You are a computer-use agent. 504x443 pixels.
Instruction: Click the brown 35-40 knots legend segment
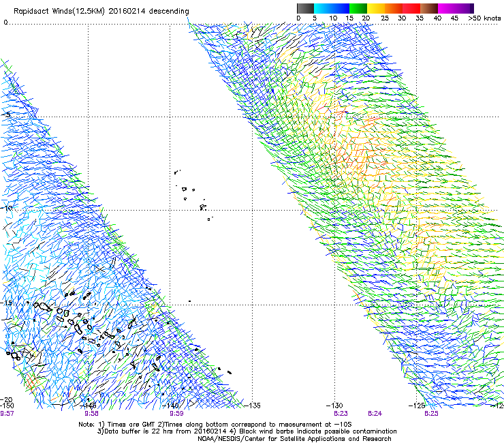(429, 8)
